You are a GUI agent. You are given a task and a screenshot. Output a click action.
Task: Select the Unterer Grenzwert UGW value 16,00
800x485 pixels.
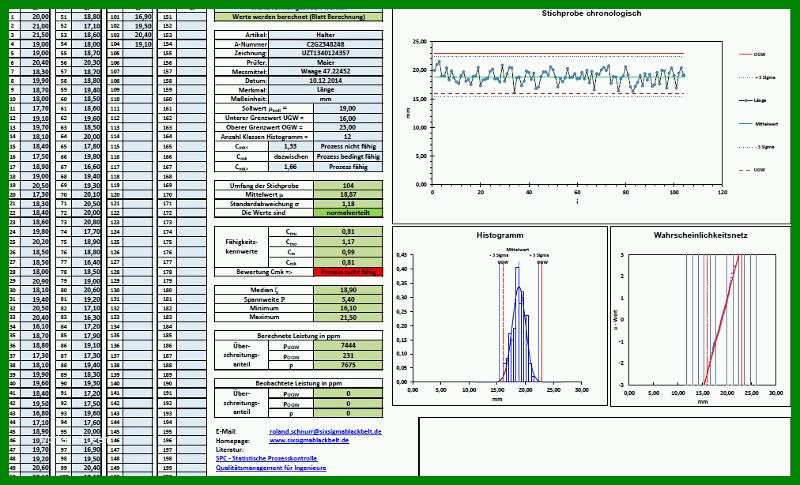(x=348, y=118)
